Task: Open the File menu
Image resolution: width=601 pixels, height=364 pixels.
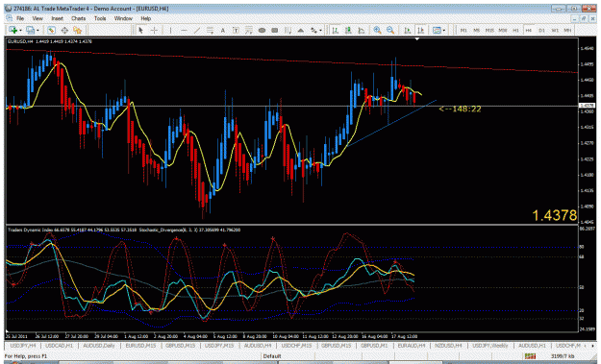Action: [x=20, y=18]
